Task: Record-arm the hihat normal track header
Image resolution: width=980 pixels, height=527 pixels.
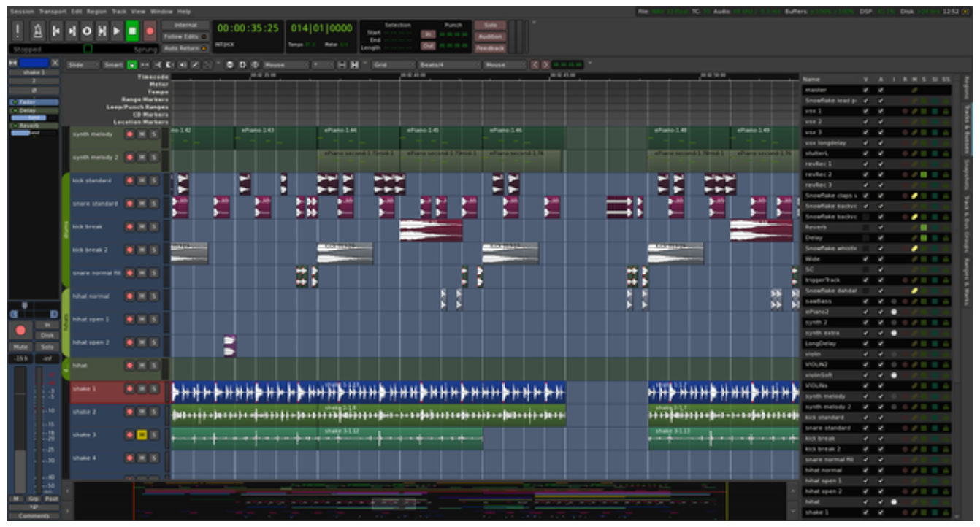Action: [x=130, y=296]
